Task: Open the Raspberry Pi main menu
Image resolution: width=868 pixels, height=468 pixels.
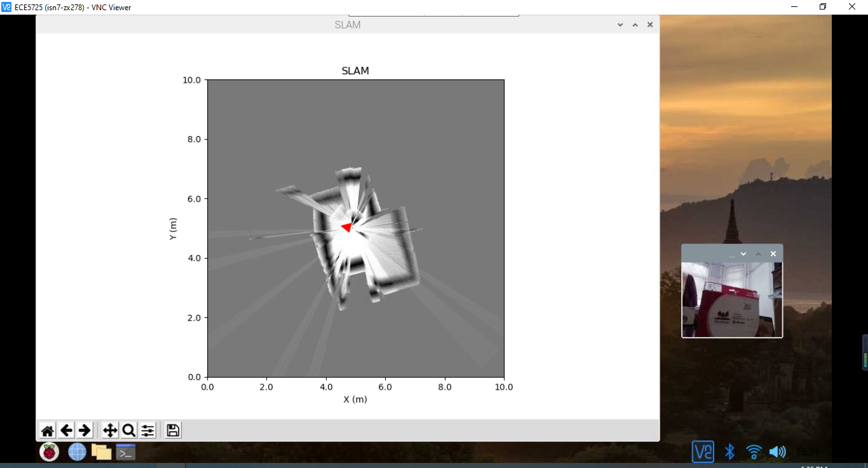Action: 50,452
